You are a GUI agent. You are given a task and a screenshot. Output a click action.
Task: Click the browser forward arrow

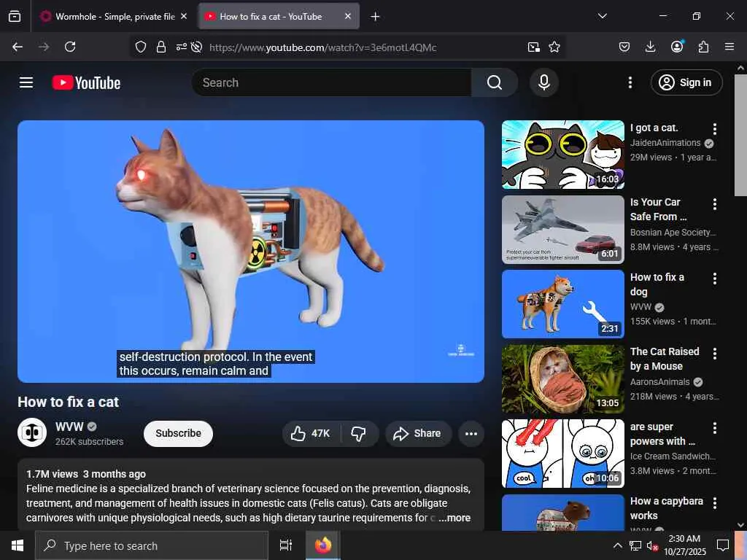pyautogui.click(x=44, y=47)
